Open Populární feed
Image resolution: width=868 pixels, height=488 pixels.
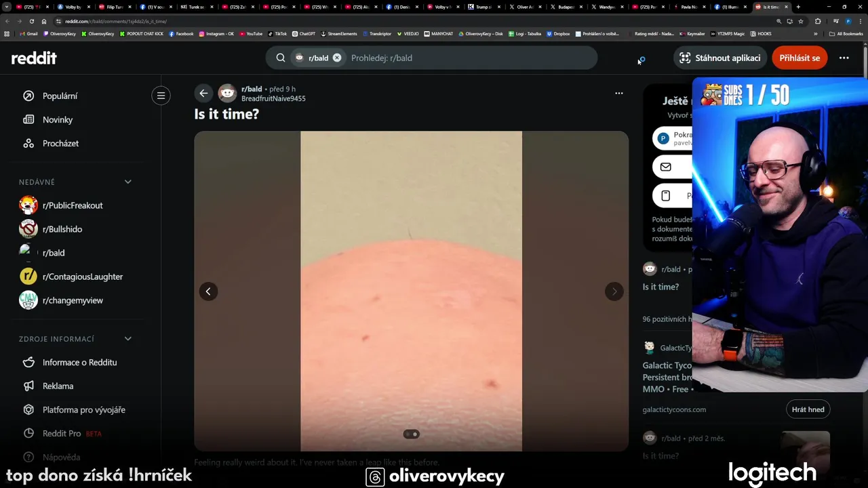coord(60,96)
